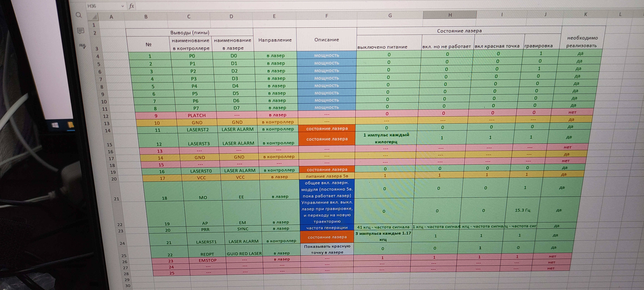
Task: Select cell containing PLATCH
Action: coord(197,115)
